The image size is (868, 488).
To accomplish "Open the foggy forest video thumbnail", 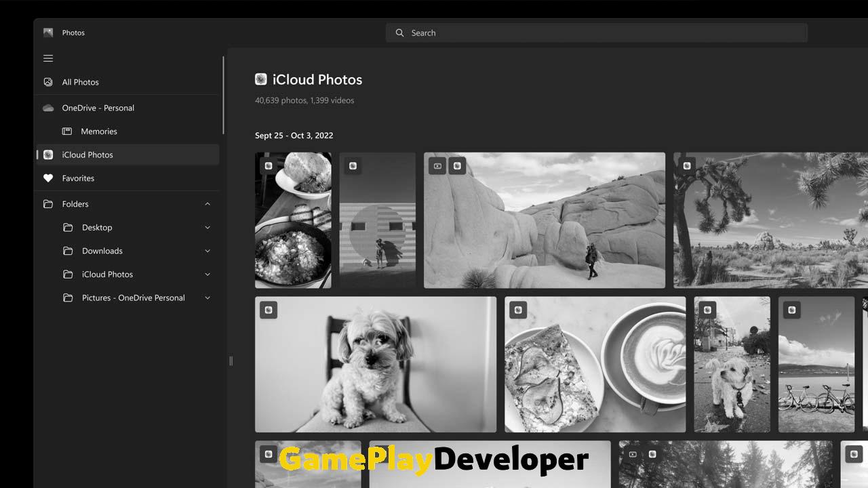I will coord(726,464).
